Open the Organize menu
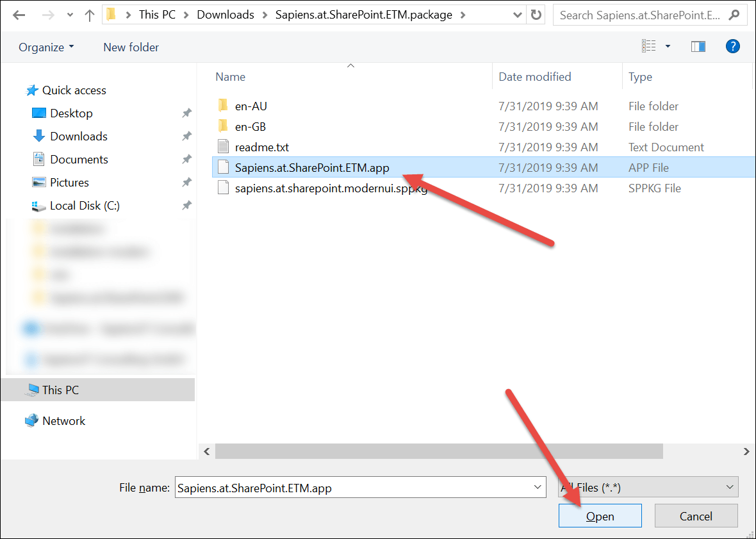Image resolution: width=756 pixels, height=539 pixels. click(x=46, y=47)
